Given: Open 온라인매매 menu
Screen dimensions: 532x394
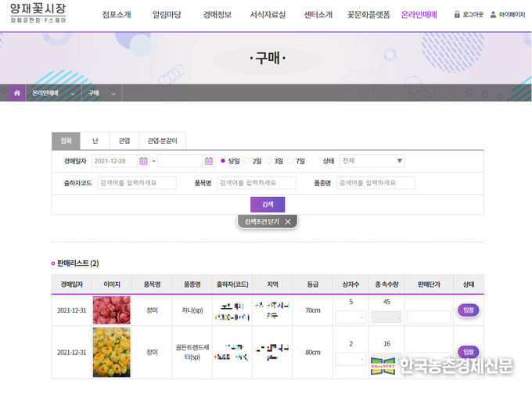Looking at the screenshot, I should tap(419, 15).
